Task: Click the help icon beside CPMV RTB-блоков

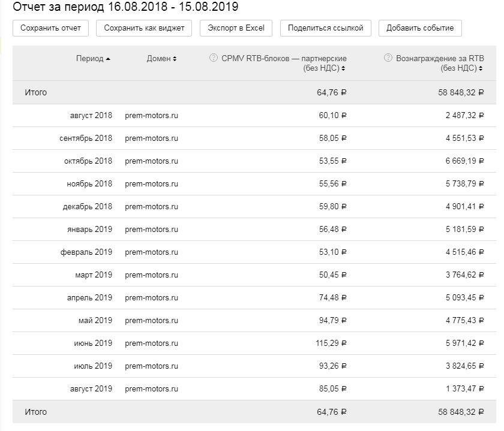Action: point(213,58)
